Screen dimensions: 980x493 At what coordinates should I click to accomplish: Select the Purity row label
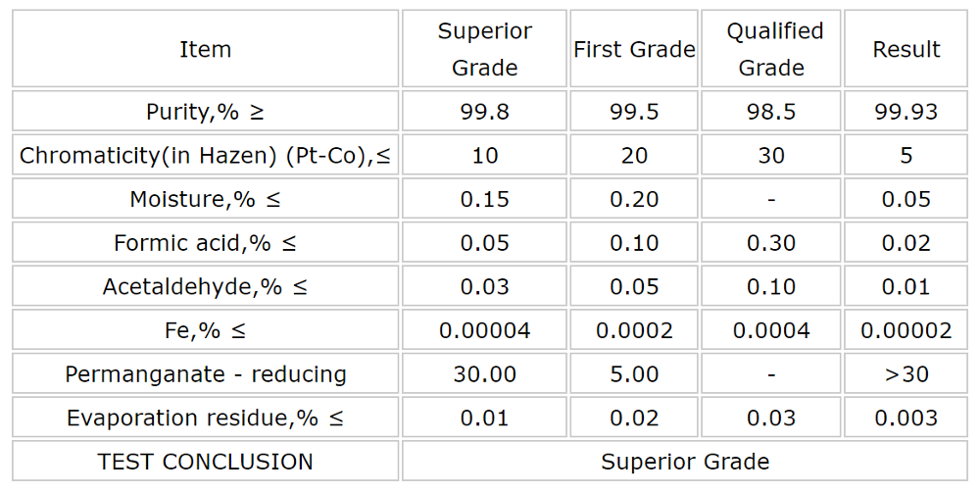coord(206,112)
